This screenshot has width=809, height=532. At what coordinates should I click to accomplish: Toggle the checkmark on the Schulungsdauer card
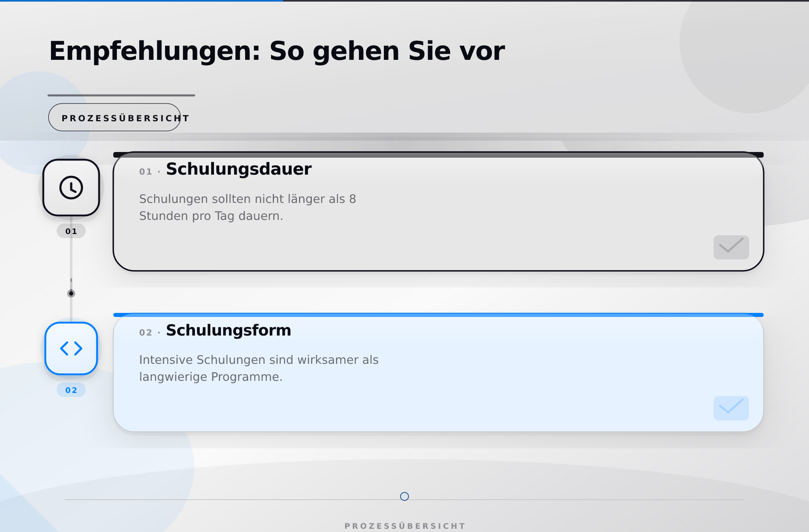[731, 247]
